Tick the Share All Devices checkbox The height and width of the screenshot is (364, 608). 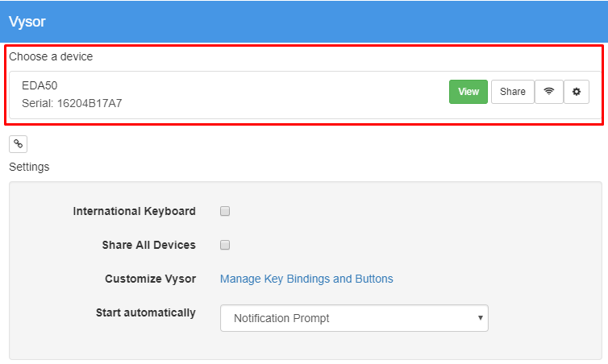tap(225, 245)
